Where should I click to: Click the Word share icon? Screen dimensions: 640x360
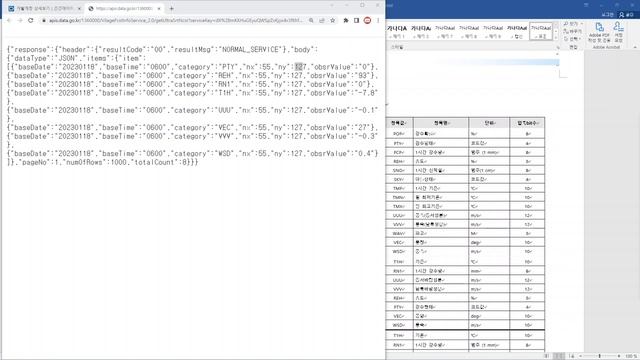(626, 15)
